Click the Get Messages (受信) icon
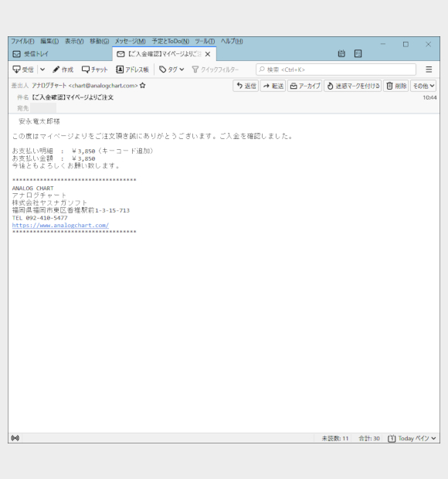The image size is (448, 479). [16, 70]
